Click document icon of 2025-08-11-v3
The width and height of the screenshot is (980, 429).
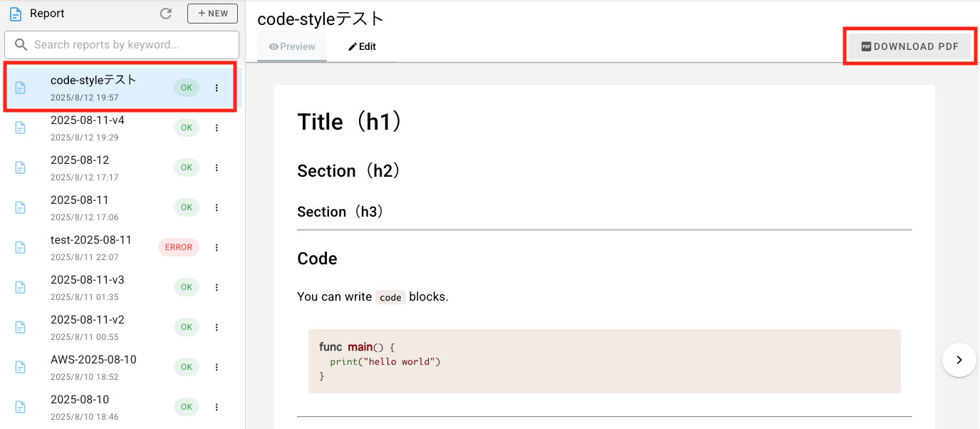click(x=21, y=288)
